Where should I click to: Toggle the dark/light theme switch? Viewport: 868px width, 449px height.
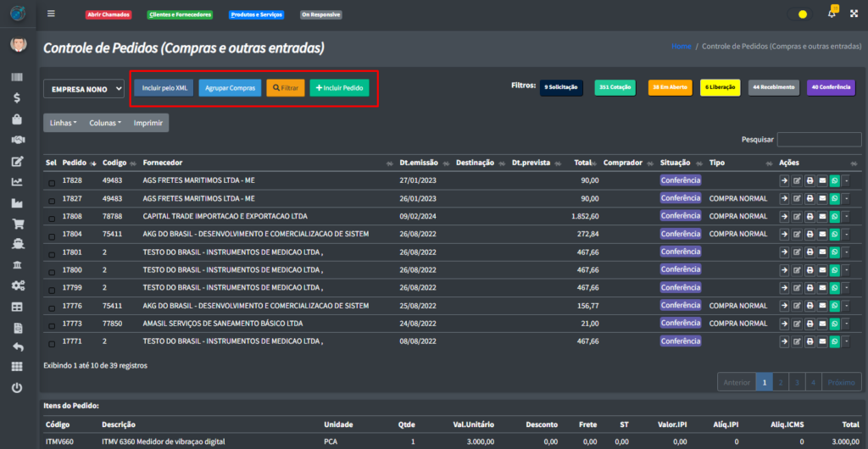(798, 14)
